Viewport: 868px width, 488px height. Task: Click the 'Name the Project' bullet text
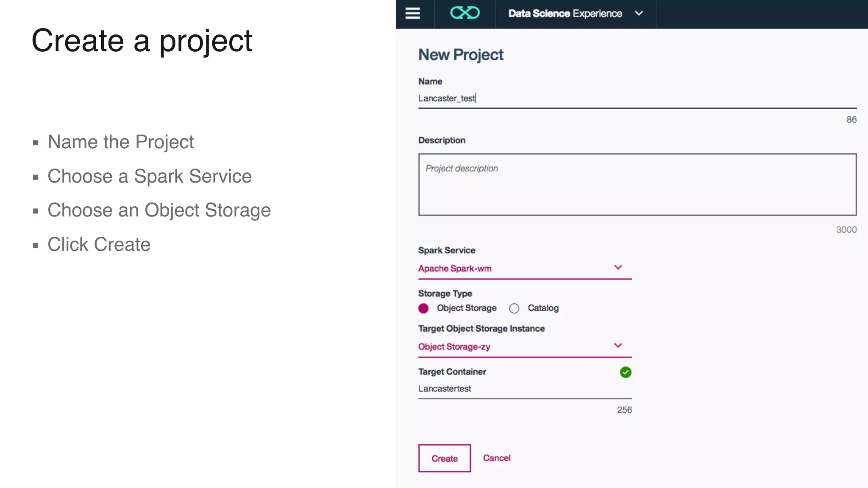click(120, 142)
